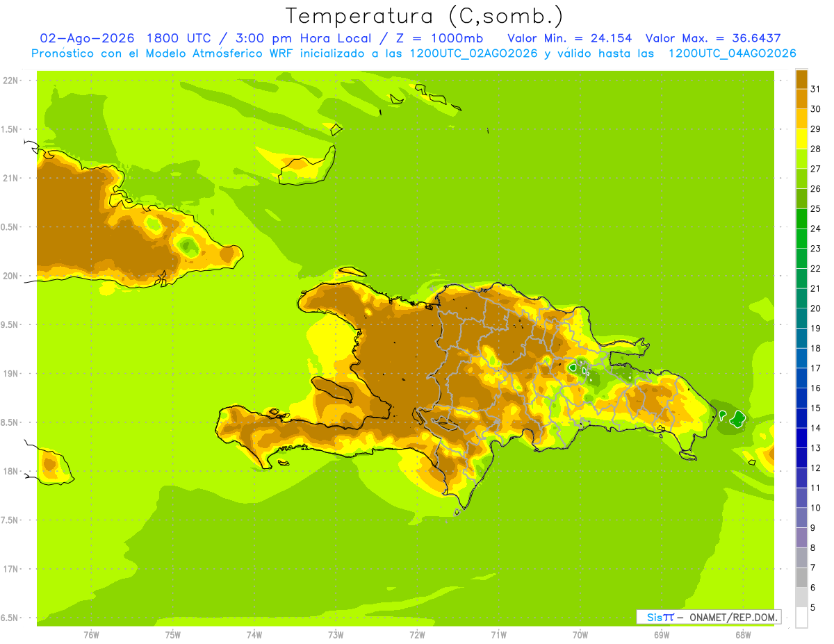Click the "75W" longitude label
Viewport: 834px width, 644px height.
173,636
